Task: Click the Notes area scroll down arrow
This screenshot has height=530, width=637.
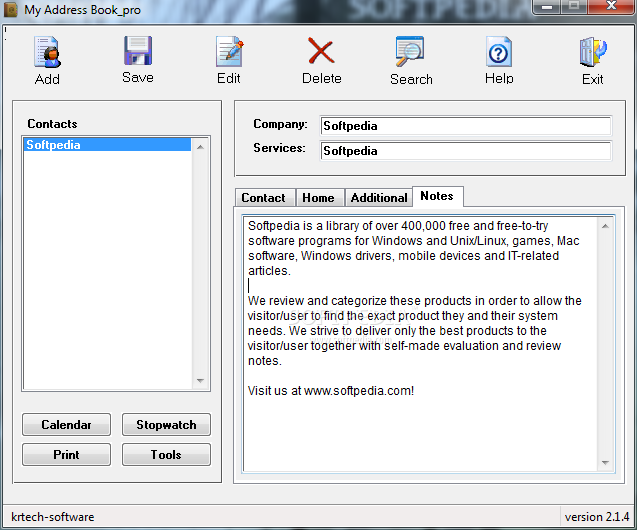Action: click(x=605, y=463)
